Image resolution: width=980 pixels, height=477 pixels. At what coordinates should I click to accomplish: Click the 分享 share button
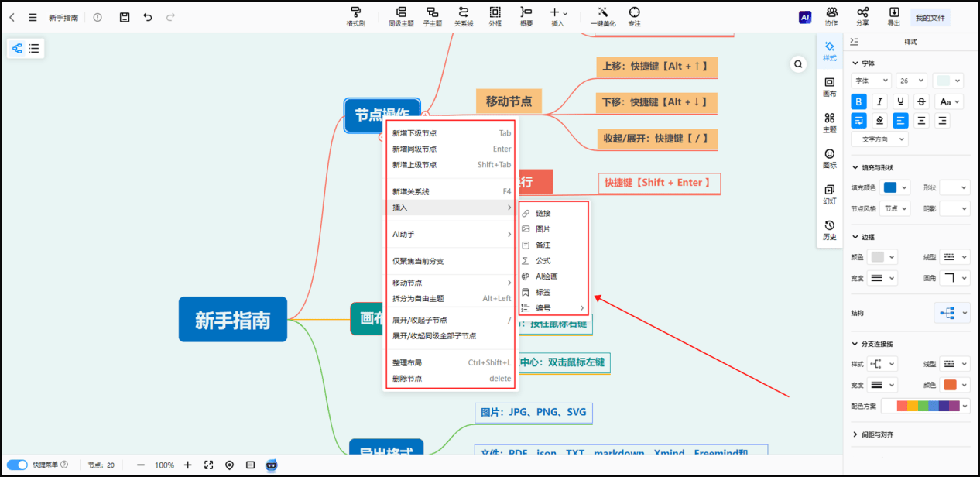[862, 16]
